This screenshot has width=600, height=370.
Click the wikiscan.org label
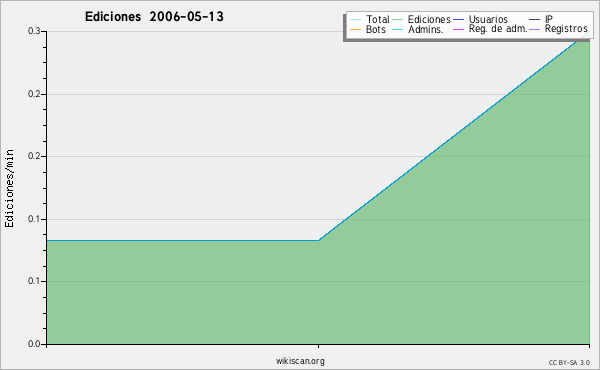pyautogui.click(x=300, y=361)
